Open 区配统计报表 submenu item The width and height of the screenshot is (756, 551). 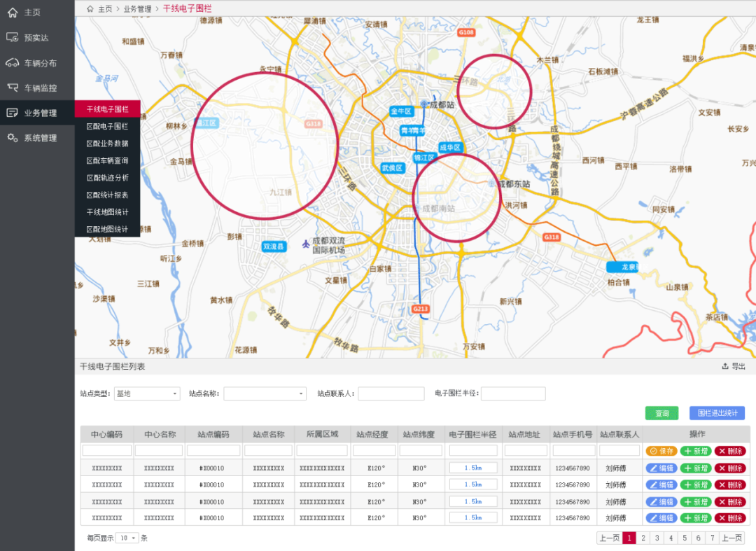[108, 195]
